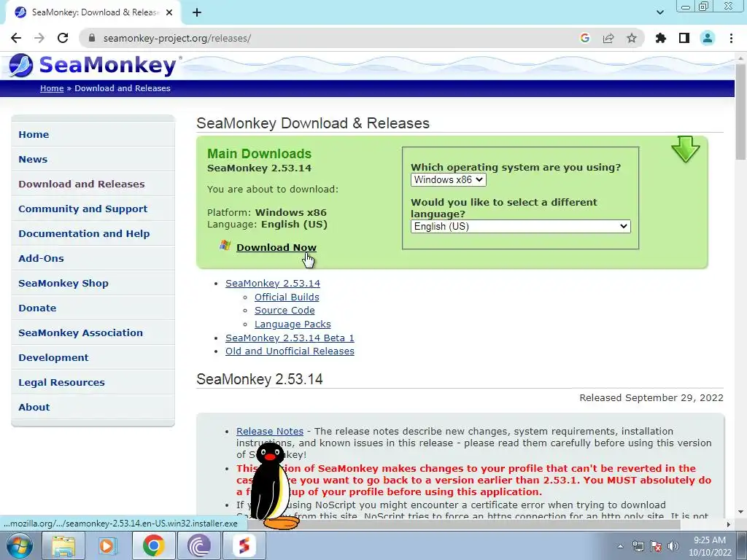This screenshot has height=560, width=747.
Task: Click the Show desktop strip beside the clock
Action: (742, 546)
